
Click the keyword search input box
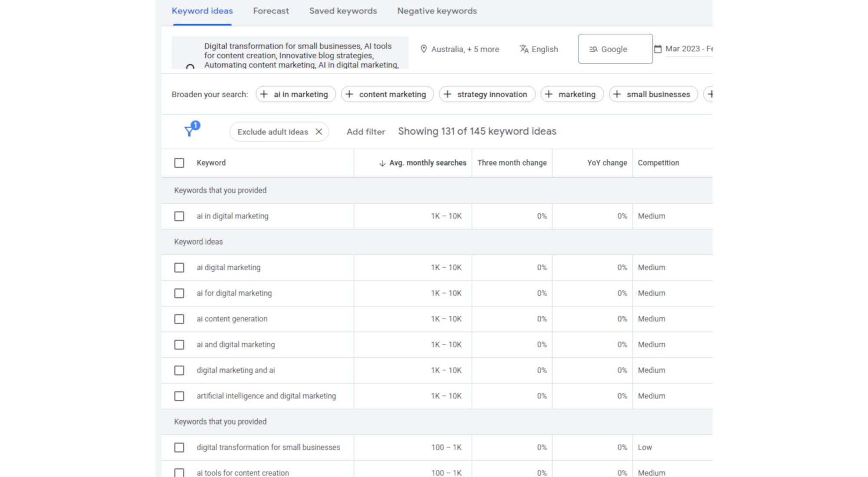click(290, 53)
